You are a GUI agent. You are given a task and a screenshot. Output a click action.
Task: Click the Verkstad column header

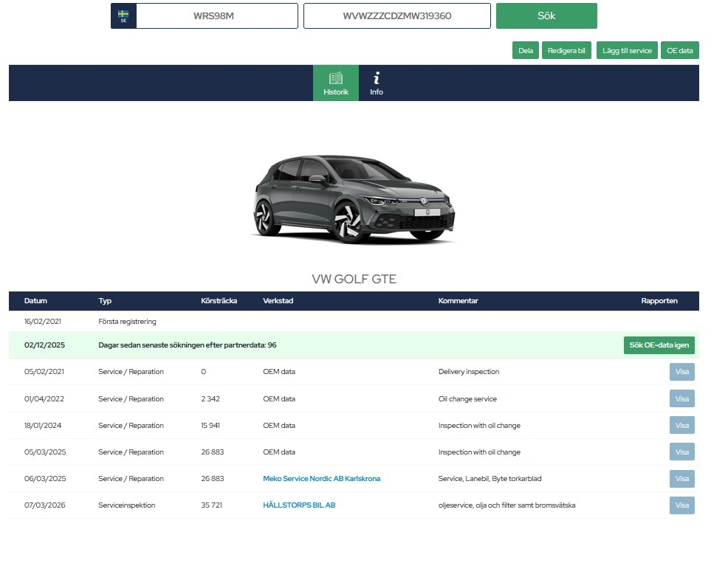pyautogui.click(x=278, y=300)
